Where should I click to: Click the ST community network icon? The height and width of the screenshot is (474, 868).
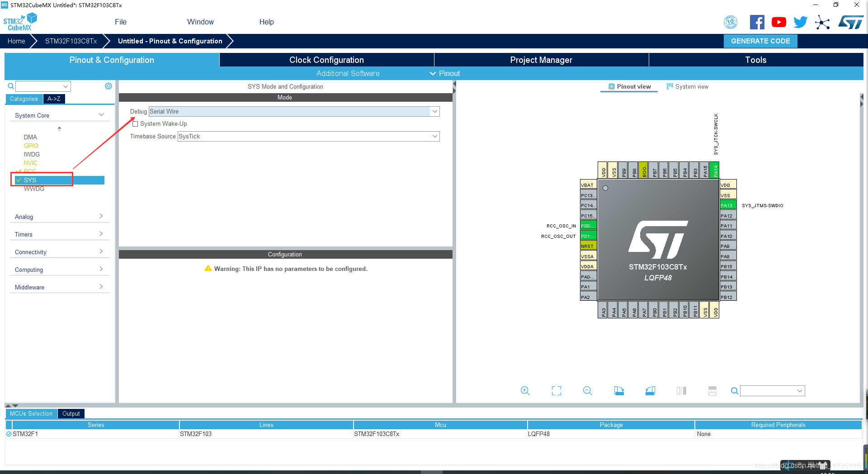pos(822,22)
